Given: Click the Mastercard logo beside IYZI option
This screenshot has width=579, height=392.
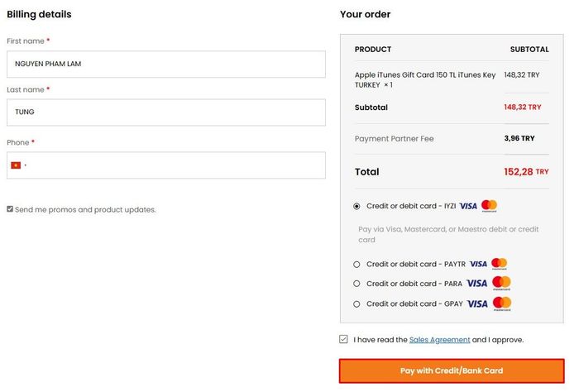Looking at the screenshot, I should (490, 206).
